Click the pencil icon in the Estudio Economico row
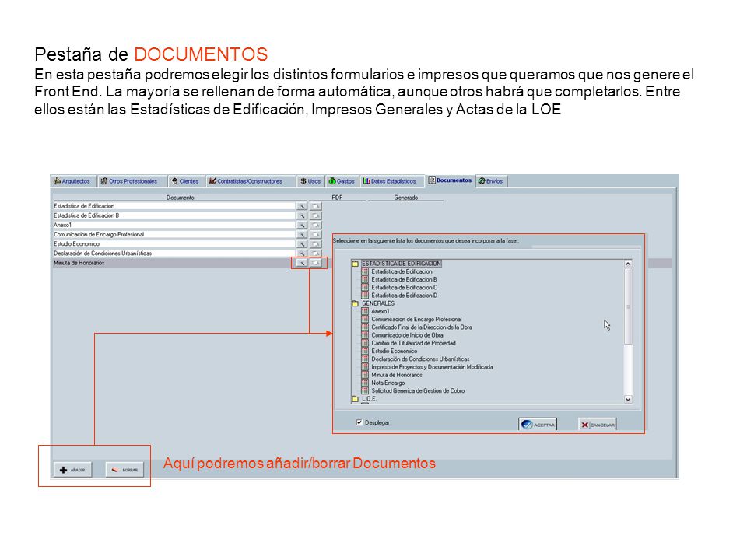Screen dimensions: 747x560 [x=302, y=244]
